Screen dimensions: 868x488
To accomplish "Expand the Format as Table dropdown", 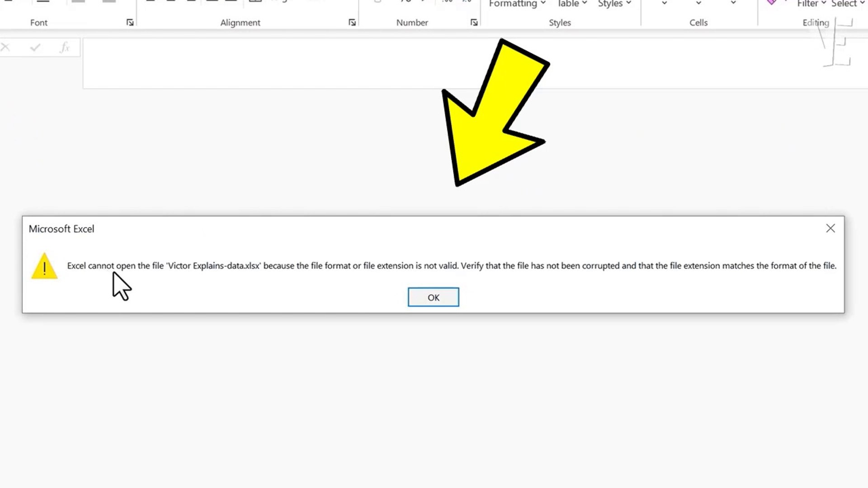I will [572, 4].
